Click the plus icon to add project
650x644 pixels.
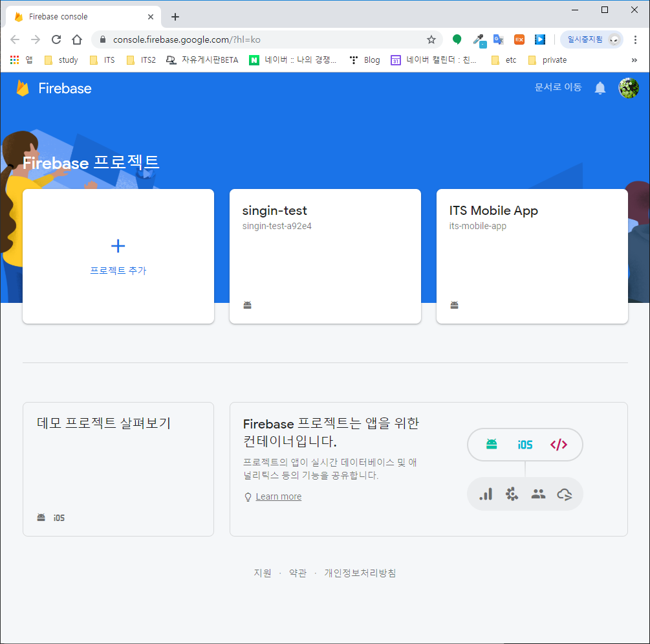(x=118, y=246)
